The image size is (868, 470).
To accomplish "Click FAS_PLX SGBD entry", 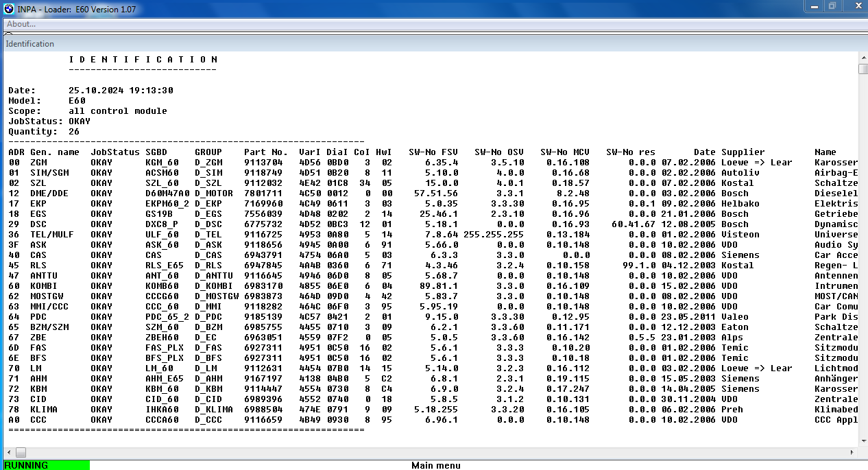I will (x=165, y=347).
